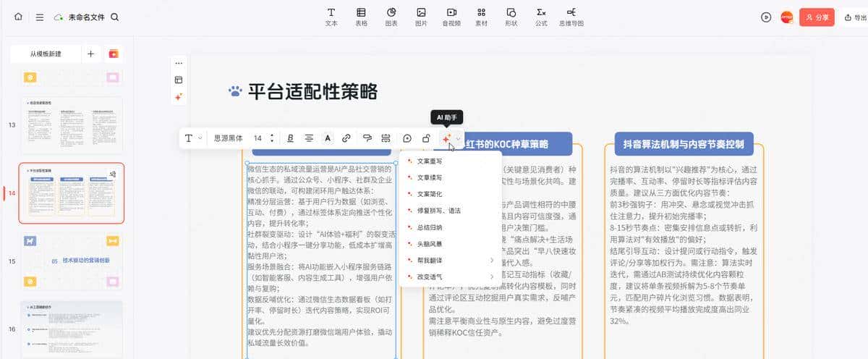Click 从模板新建 button
The height and width of the screenshot is (359, 868).
(x=46, y=54)
